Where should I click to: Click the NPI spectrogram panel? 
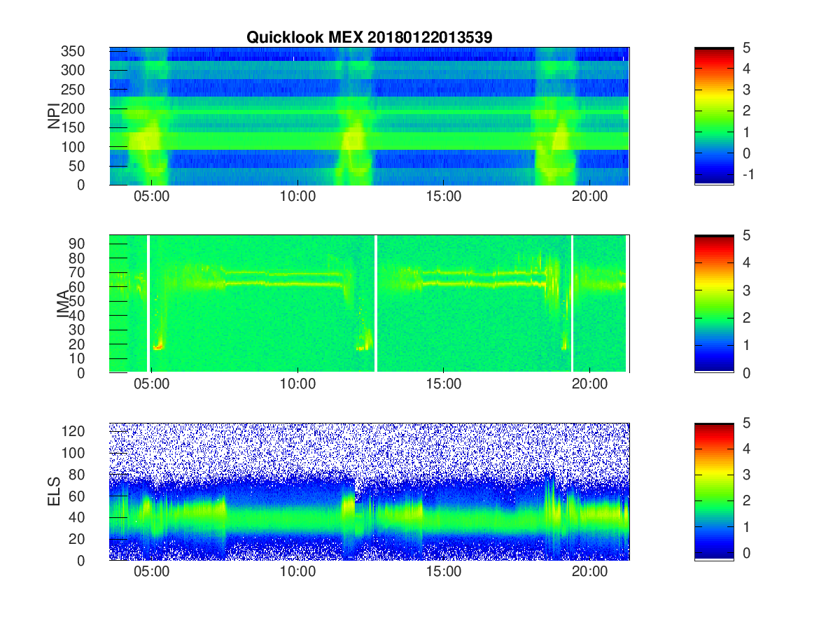[369, 116]
